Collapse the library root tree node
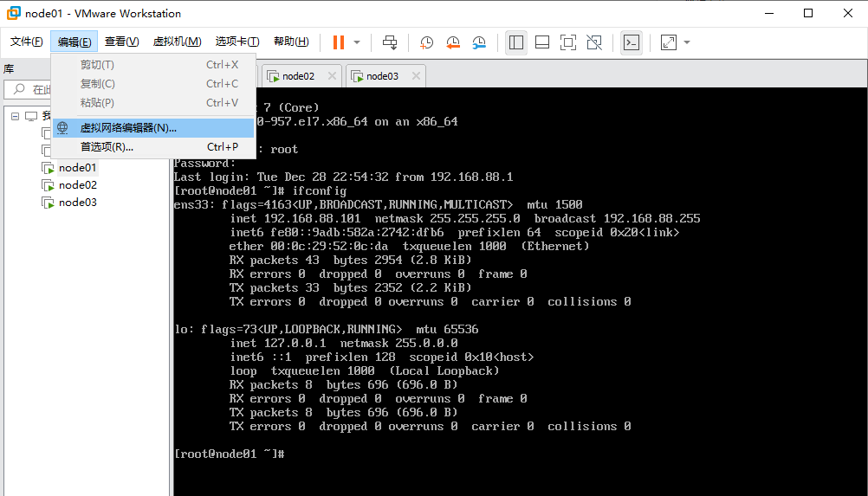 pyautogui.click(x=15, y=116)
